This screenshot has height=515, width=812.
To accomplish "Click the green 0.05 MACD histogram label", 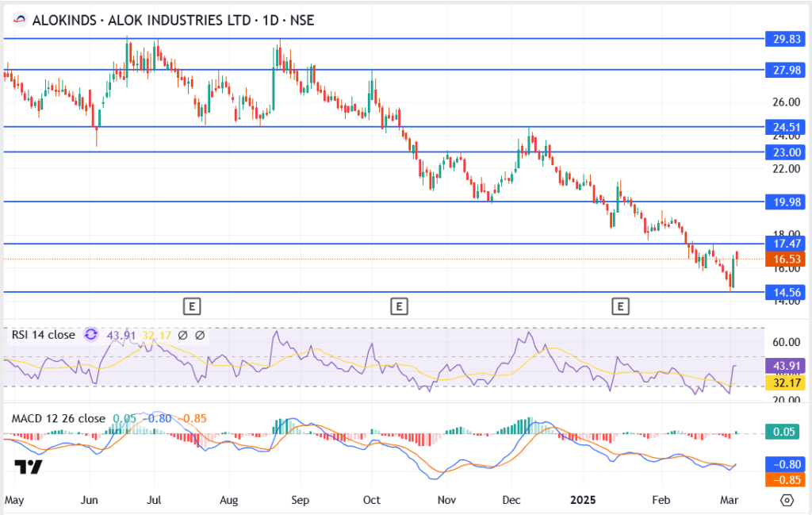I will [x=785, y=432].
